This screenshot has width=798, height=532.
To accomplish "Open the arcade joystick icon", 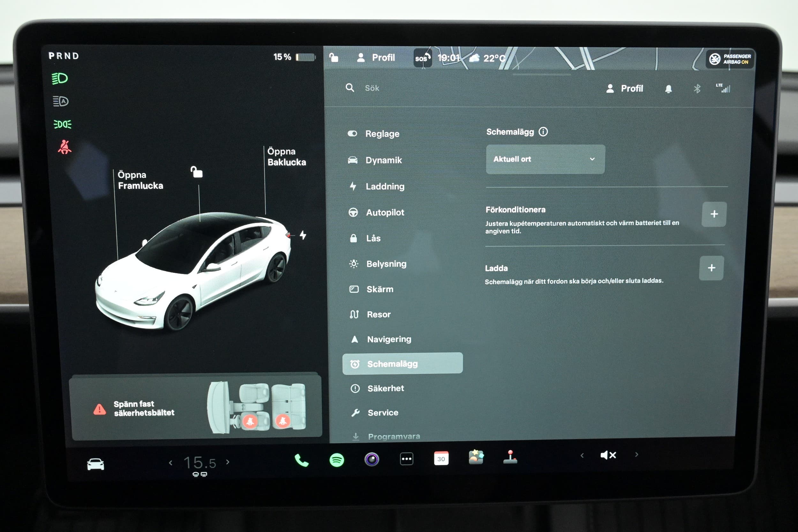I will point(510,456).
